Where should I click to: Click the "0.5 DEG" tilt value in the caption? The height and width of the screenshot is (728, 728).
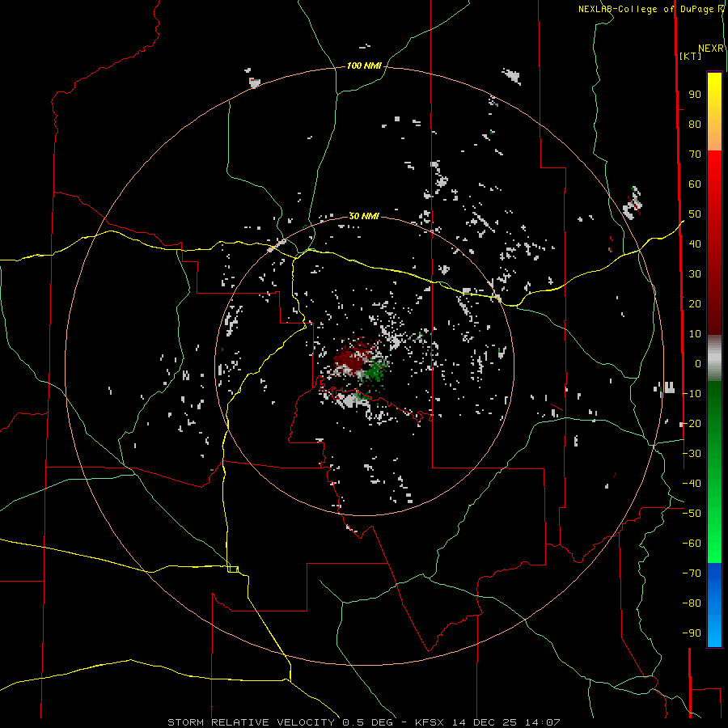[x=368, y=722]
